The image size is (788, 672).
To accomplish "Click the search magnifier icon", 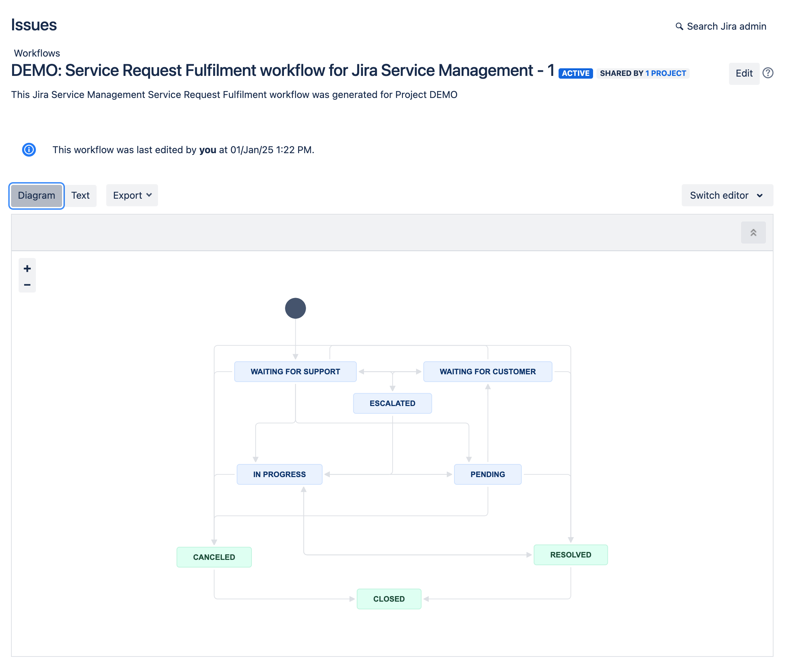I will [679, 26].
